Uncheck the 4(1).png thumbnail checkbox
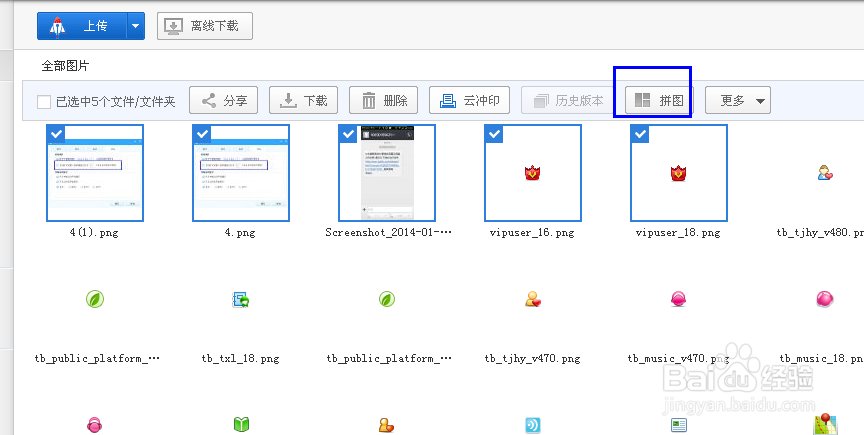 point(56,133)
